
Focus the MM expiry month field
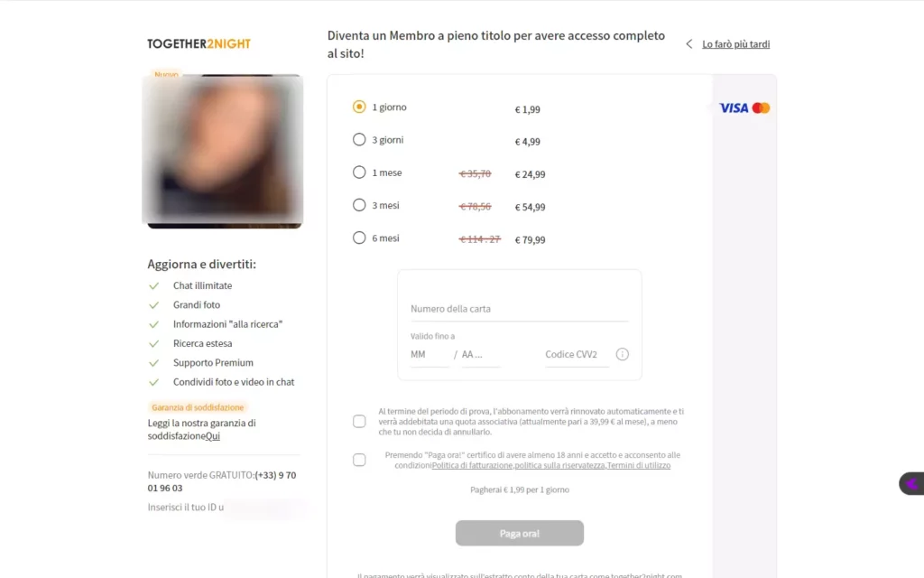tap(429, 354)
